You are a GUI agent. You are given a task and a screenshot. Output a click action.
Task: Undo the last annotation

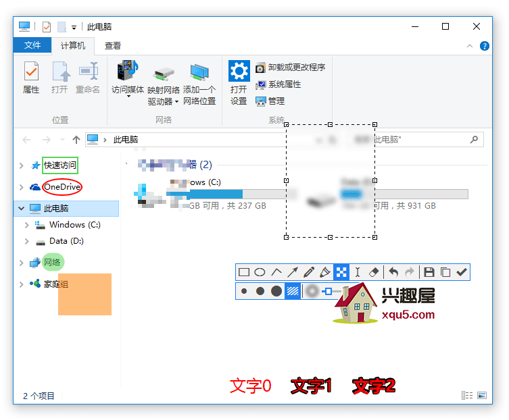[x=394, y=272]
